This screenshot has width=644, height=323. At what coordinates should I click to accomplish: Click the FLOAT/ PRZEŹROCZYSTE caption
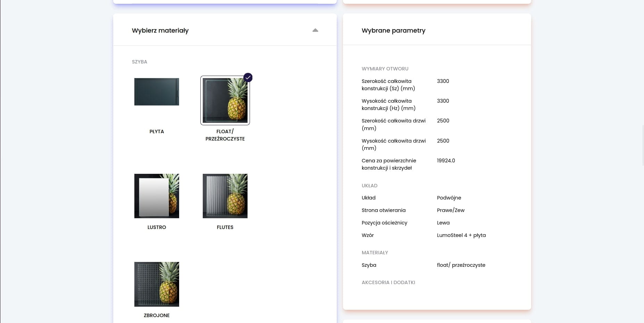[225, 135]
